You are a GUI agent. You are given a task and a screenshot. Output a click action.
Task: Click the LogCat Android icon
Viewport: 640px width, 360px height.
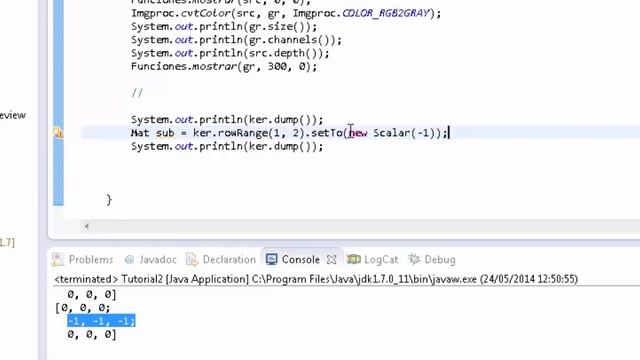353,259
